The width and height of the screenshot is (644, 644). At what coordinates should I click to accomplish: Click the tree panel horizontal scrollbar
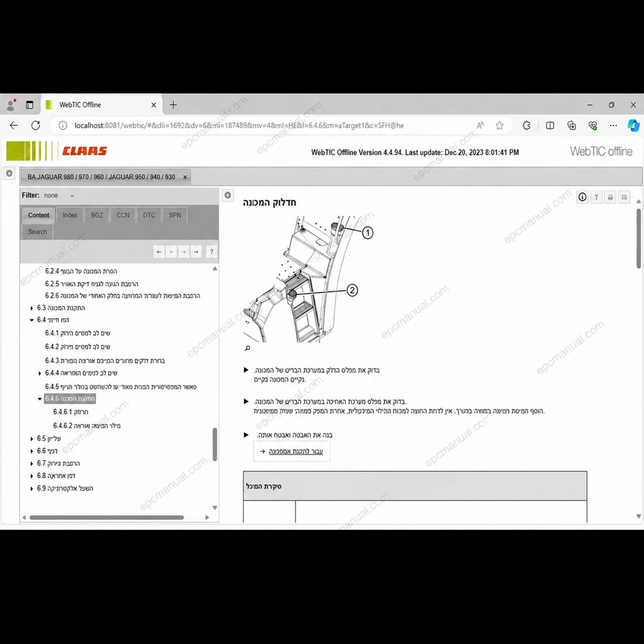[x=107, y=518]
